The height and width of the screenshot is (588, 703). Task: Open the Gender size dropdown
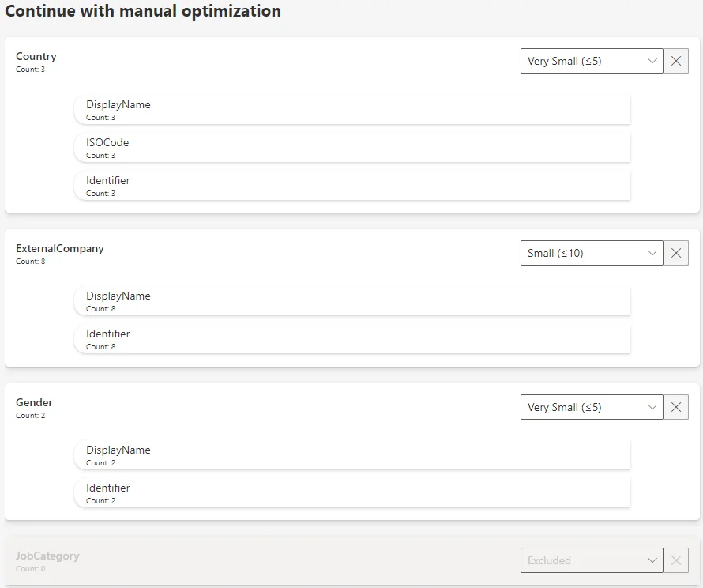[592, 407]
